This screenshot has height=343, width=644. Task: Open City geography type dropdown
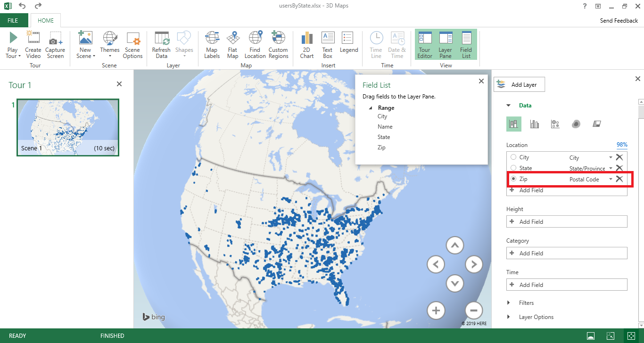click(x=611, y=157)
